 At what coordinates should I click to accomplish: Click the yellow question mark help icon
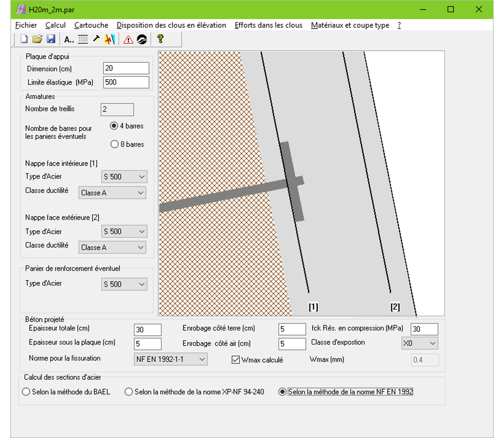click(160, 39)
